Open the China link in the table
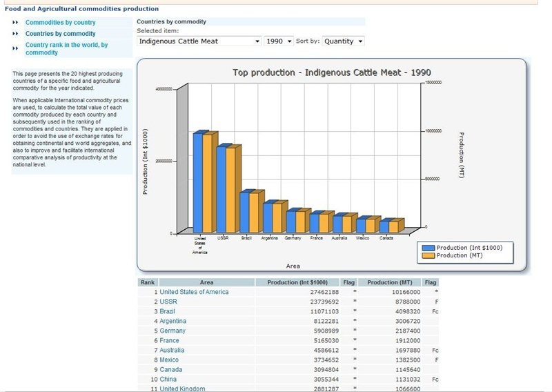The width and height of the screenshot is (552, 392). [168, 380]
